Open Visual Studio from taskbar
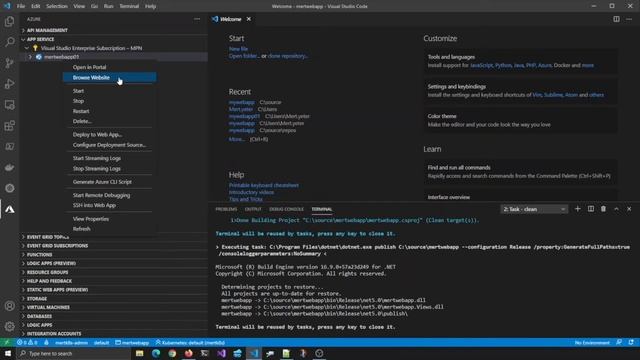This screenshot has height=360, width=640. (221, 353)
